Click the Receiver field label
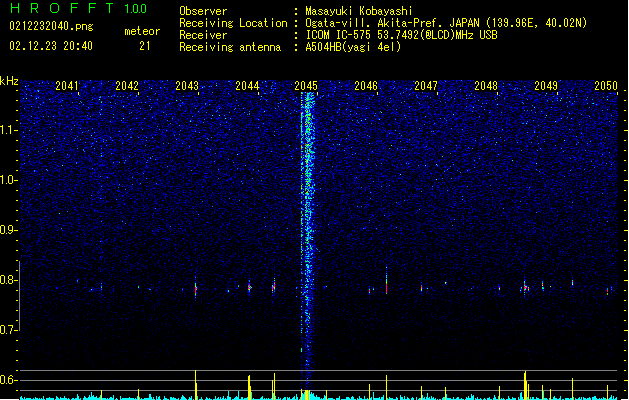 click(x=203, y=35)
